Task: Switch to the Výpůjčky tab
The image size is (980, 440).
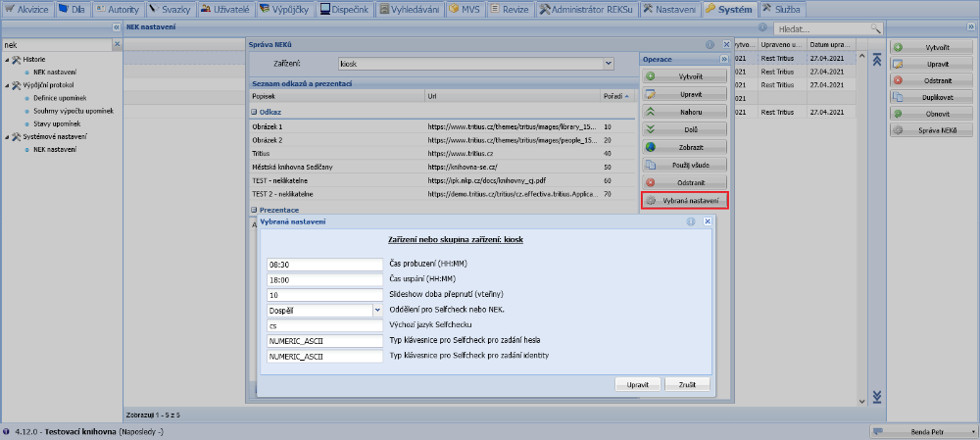Action: click(x=285, y=9)
